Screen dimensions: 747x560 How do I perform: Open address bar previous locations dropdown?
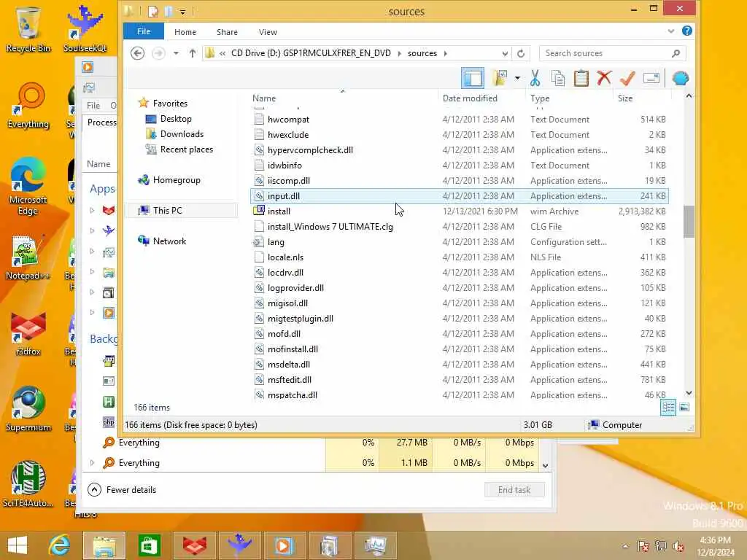click(x=505, y=53)
